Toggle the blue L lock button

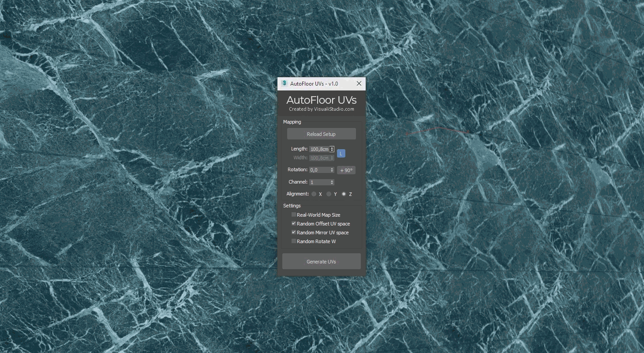click(341, 154)
